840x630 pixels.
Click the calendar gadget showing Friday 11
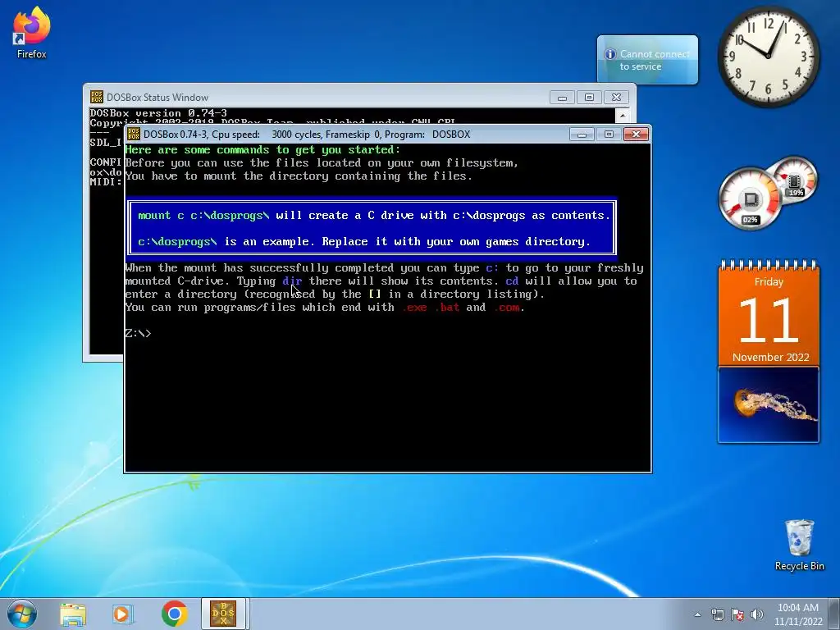click(768, 313)
